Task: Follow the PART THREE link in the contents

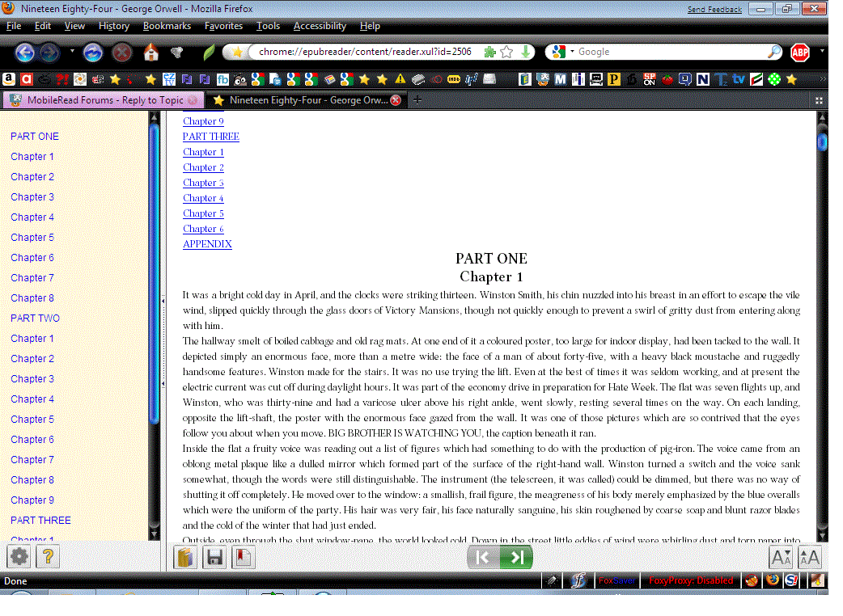Action: coord(210,137)
